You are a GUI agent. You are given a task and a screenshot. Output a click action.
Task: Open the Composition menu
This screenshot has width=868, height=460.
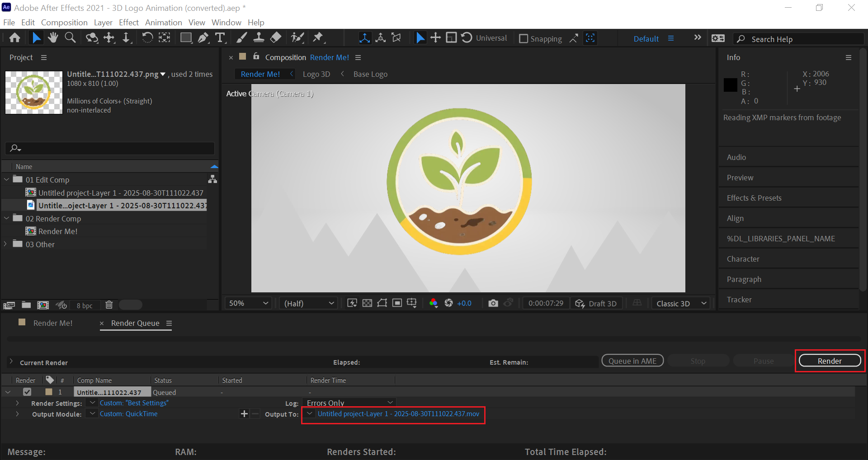[x=64, y=23]
